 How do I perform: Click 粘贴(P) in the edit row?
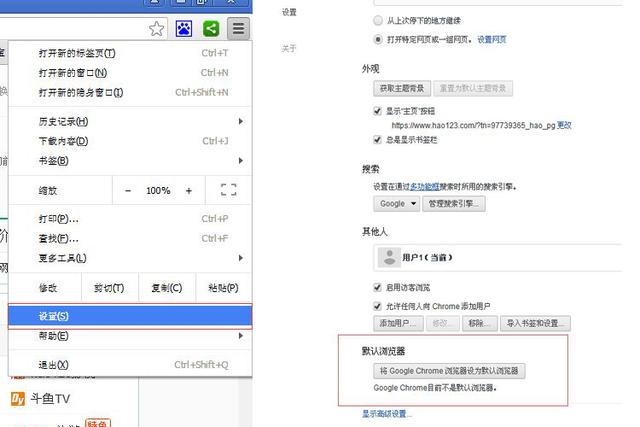point(224,288)
